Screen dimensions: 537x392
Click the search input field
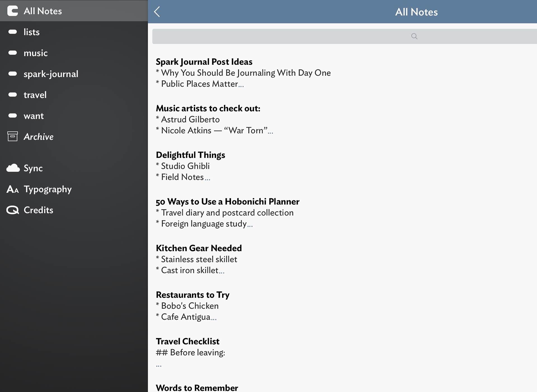[344, 36]
